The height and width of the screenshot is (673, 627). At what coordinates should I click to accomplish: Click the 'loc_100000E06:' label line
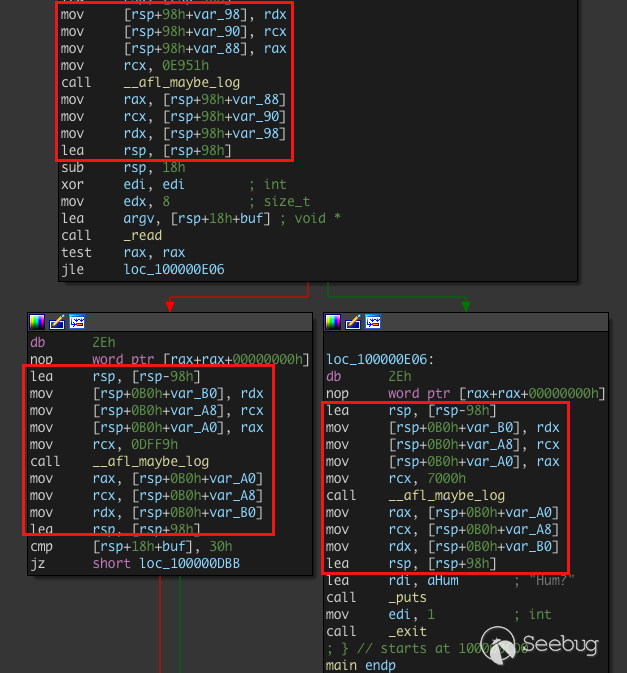pyautogui.click(x=380, y=359)
